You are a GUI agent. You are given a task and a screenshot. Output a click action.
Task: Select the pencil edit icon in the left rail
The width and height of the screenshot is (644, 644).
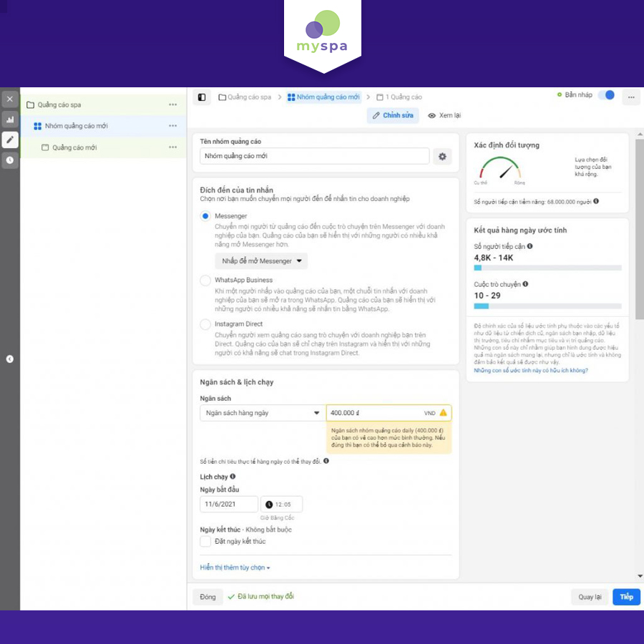[x=10, y=140]
